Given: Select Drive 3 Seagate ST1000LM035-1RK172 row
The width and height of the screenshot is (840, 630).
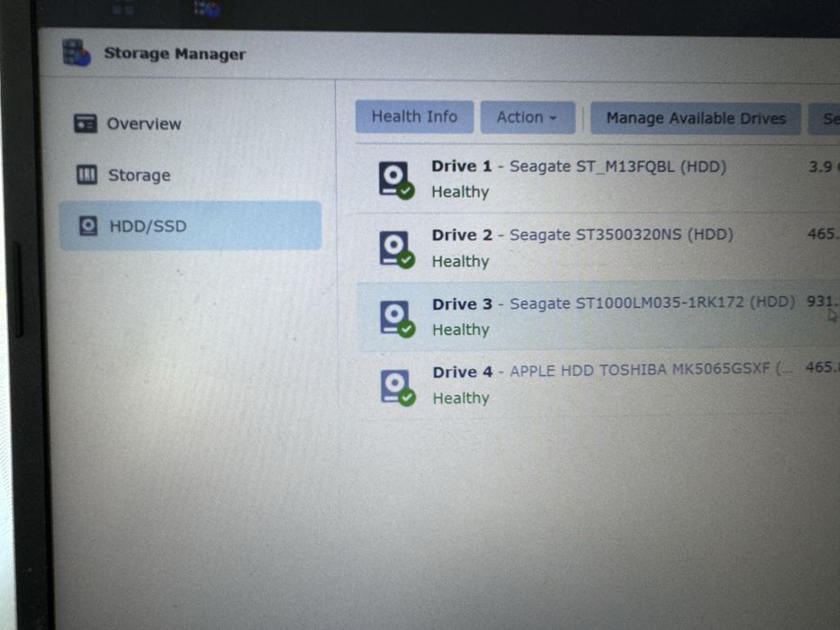Looking at the screenshot, I should point(598,316).
